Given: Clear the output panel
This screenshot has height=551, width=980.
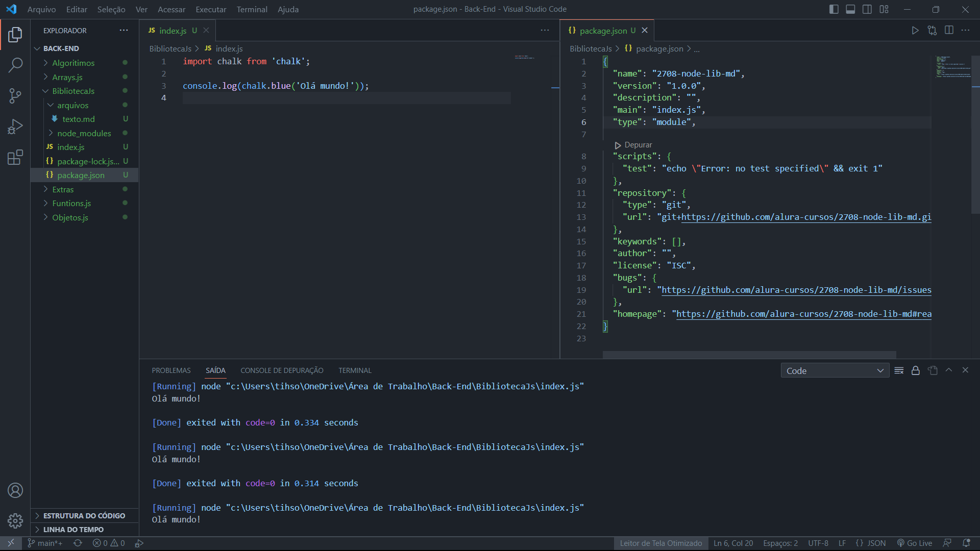Looking at the screenshot, I should [899, 370].
